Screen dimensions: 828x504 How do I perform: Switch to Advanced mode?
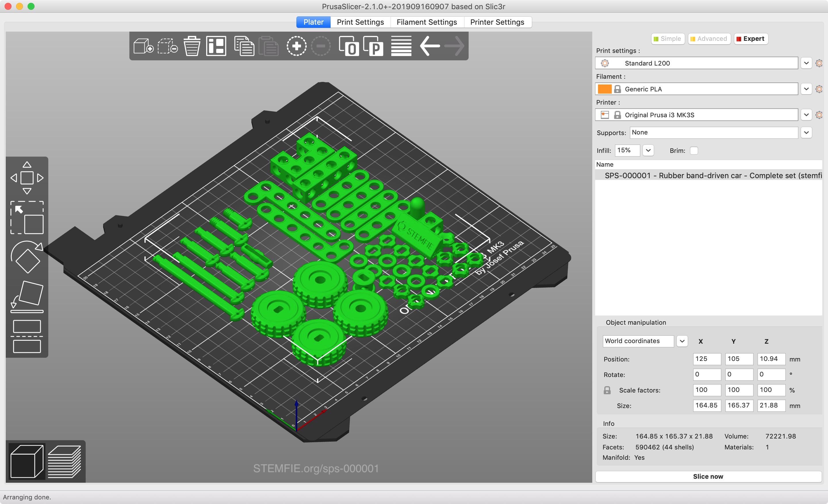point(709,39)
